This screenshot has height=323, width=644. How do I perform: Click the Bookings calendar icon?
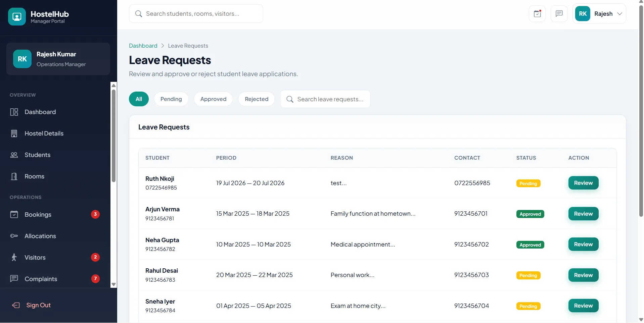(14, 215)
